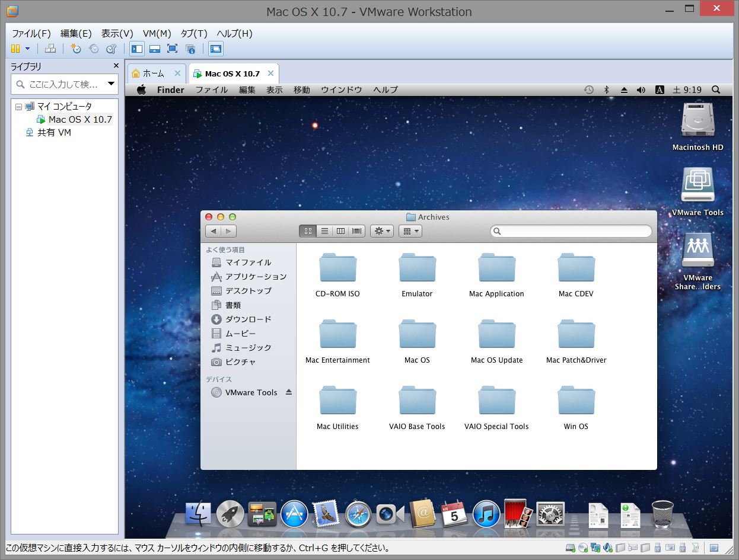Toggle the library sidebar view button
The image size is (739, 560).
[x=137, y=49]
